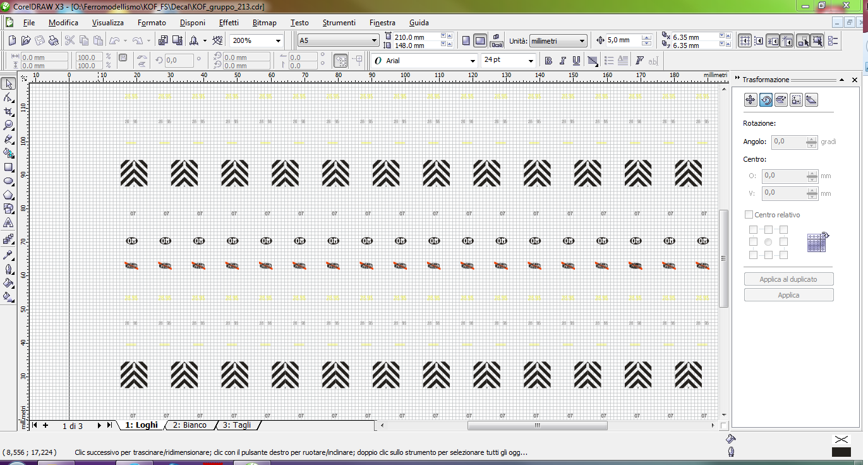Close the Trasformazione docker
This screenshot has height=465, width=868.
tap(855, 80)
